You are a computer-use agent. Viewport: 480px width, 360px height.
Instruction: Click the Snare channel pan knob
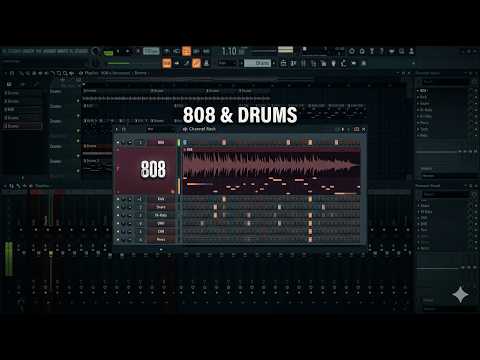point(124,207)
